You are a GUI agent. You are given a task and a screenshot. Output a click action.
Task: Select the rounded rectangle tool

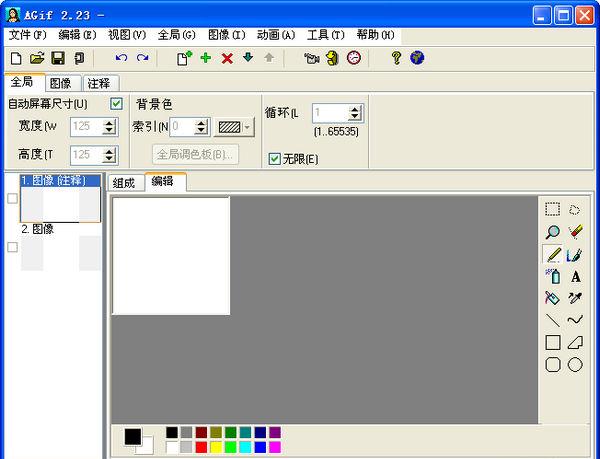click(x=553, y=365)
